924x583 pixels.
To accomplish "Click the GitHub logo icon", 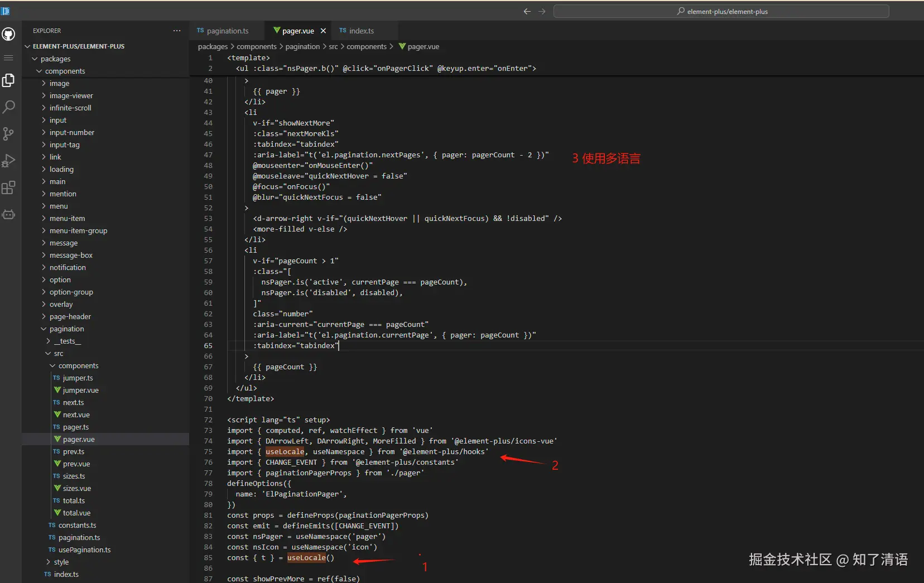I will coord(8,35).
